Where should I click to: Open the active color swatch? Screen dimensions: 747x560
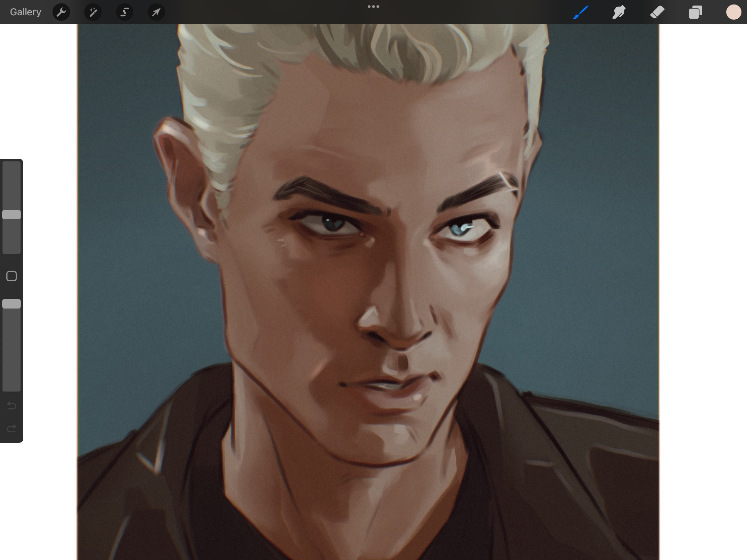coord(734,12)
